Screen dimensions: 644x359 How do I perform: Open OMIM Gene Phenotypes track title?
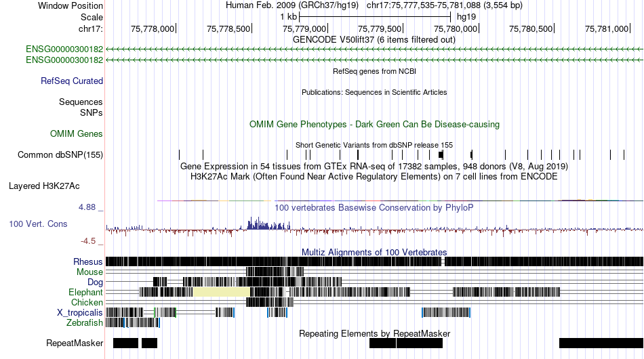374,125
